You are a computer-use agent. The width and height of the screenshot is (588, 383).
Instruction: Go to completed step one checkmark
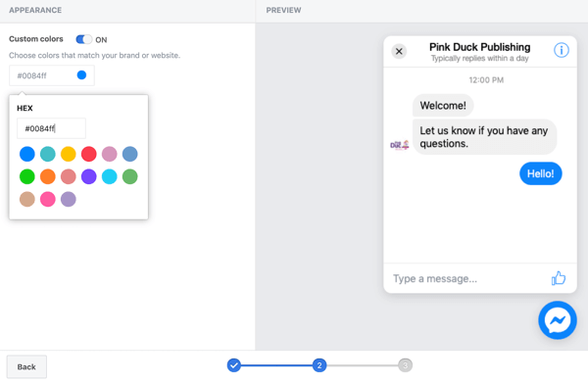[233, 365]
